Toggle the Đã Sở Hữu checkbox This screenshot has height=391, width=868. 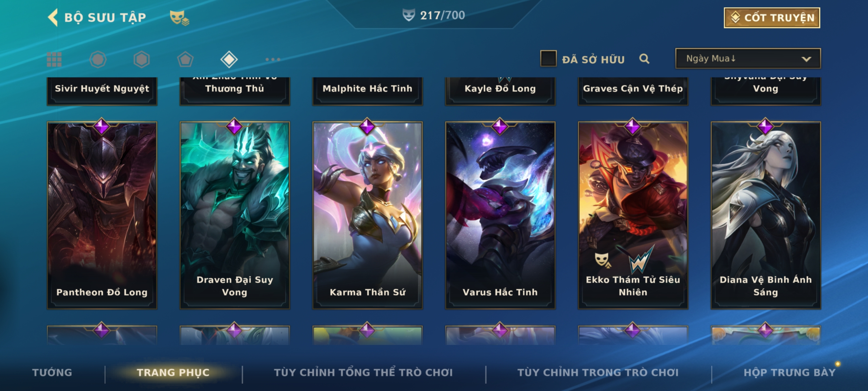pos(548,59)
